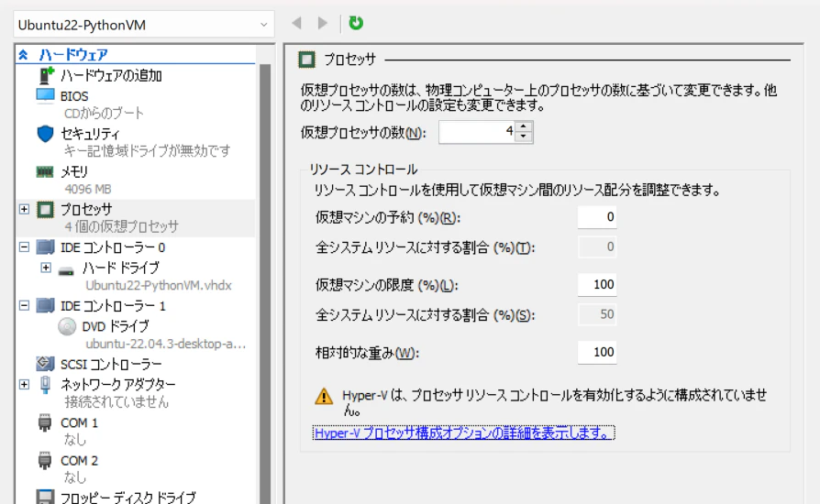This screenshot has height=504, width=820.
Task: Click the 4096 MB memory value text
Action: tap(88, 189)
